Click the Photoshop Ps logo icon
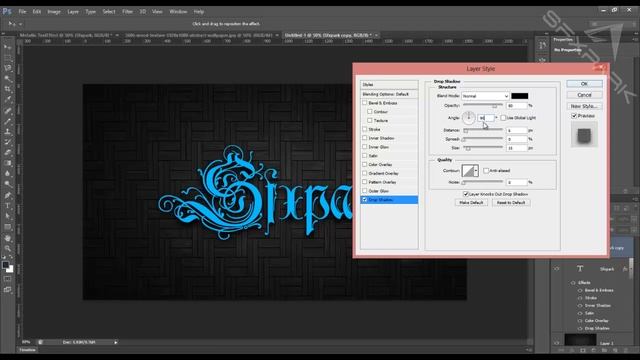The image size is (640, 360). pyautogui.click(x=7, y=11)
